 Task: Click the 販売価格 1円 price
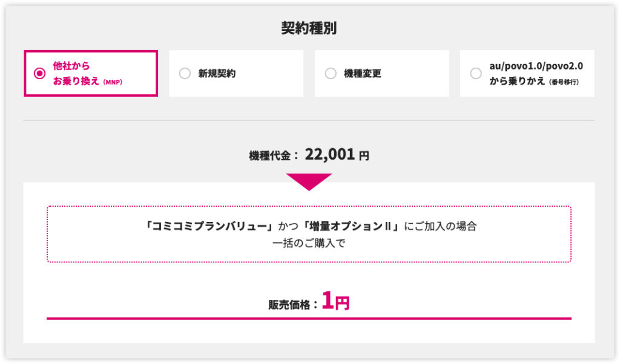tap(335, 301)
